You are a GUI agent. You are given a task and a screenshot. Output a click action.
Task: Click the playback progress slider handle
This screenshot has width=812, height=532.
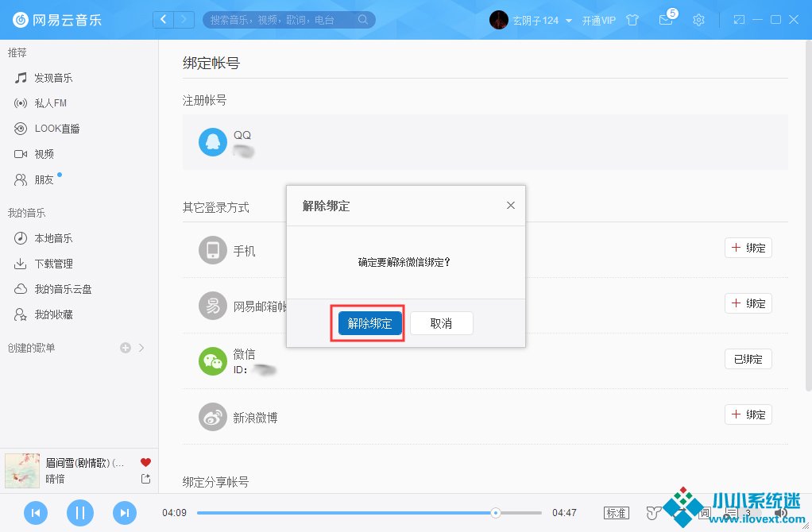pyautogui.click(x=496, y=513)
